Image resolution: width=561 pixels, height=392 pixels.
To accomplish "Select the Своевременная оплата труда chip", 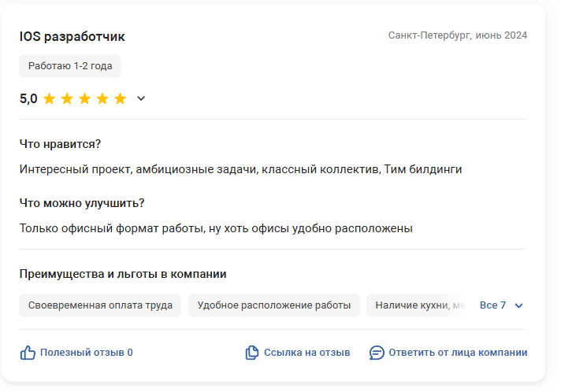I will coord(100,305).
